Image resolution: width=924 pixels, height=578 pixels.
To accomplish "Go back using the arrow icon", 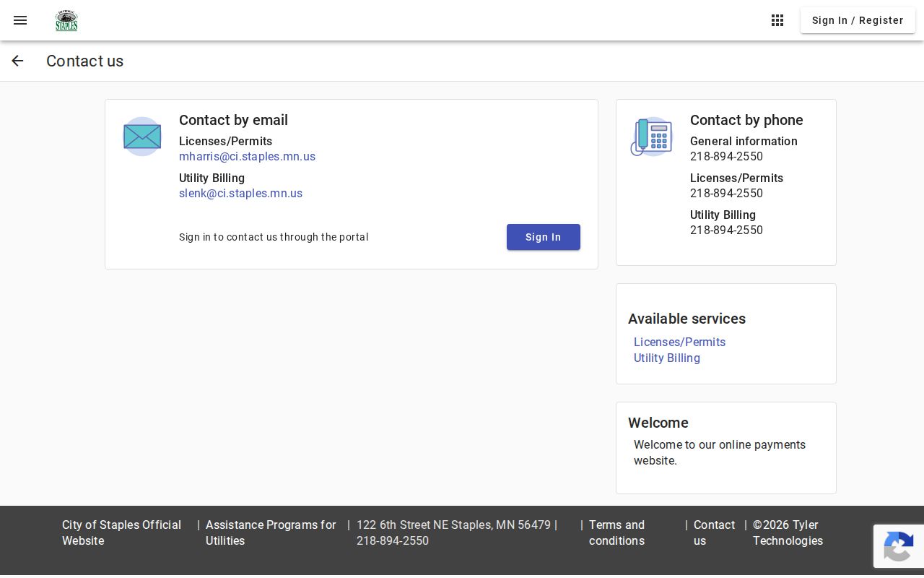I will (17, 61).
